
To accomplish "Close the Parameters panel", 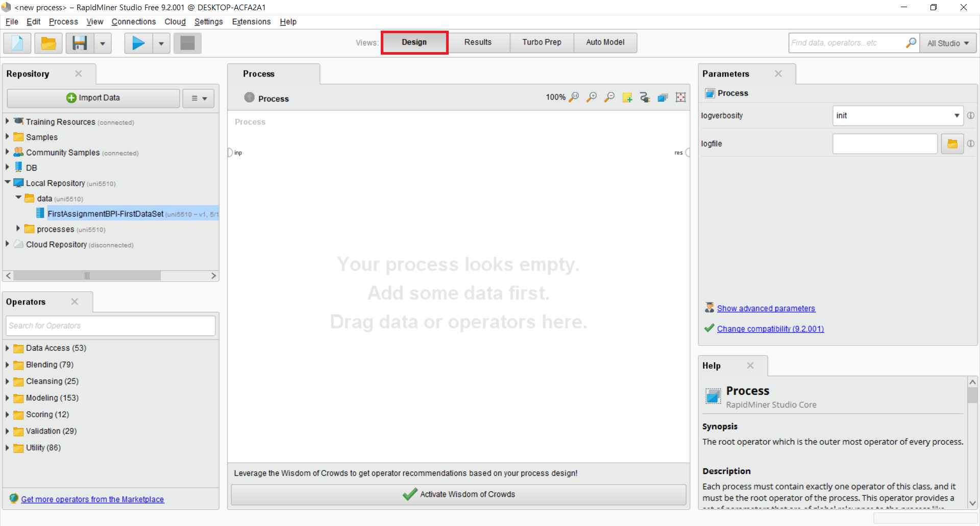I will [x=778, y=74].
